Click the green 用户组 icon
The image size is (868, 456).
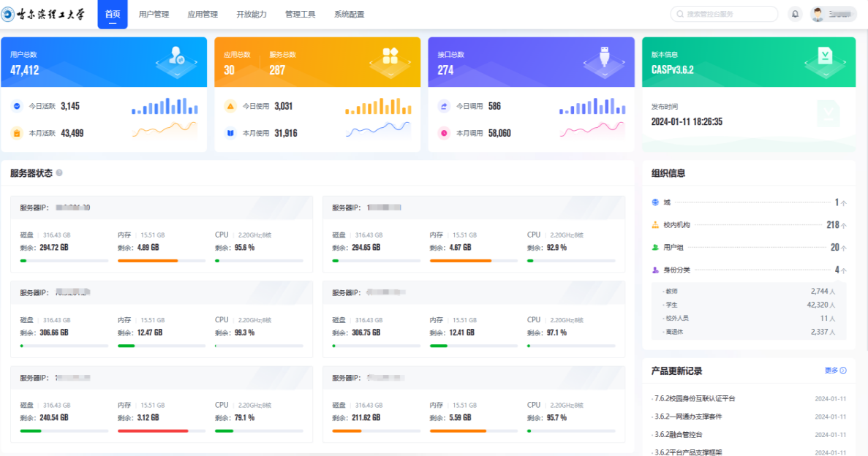coord(655,248)
